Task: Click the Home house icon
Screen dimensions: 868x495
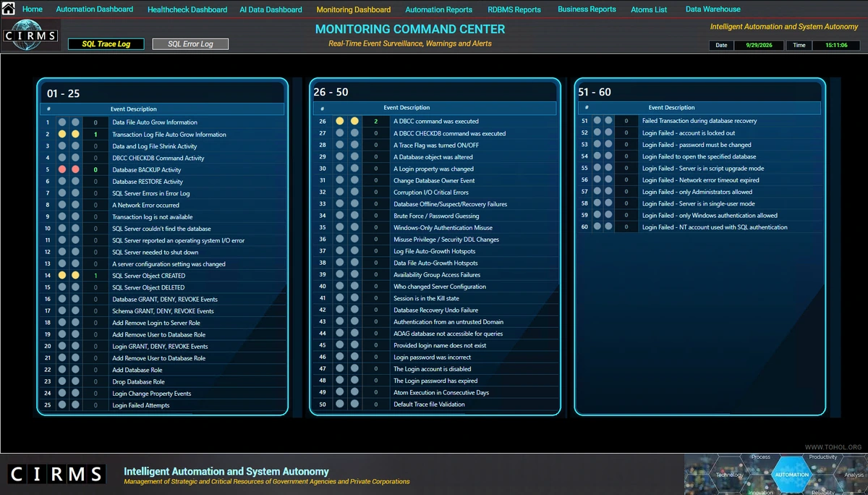Action: 8,9
